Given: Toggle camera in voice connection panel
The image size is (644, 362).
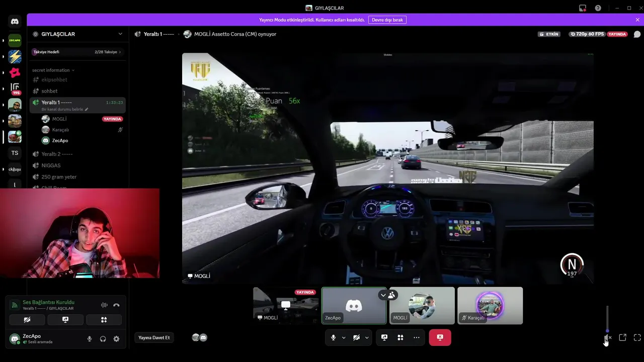Looking at the screenshot, I should pos(27,320).
